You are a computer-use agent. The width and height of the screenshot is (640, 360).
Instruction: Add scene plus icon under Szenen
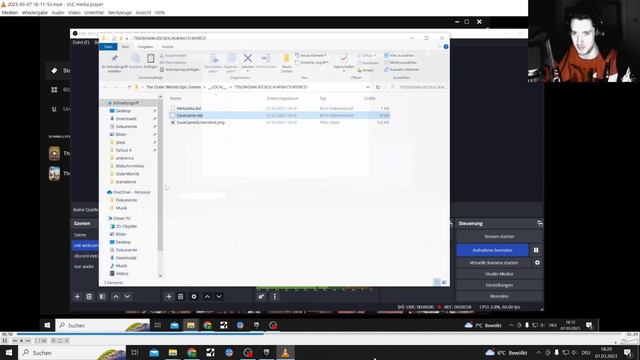[77, 296]
